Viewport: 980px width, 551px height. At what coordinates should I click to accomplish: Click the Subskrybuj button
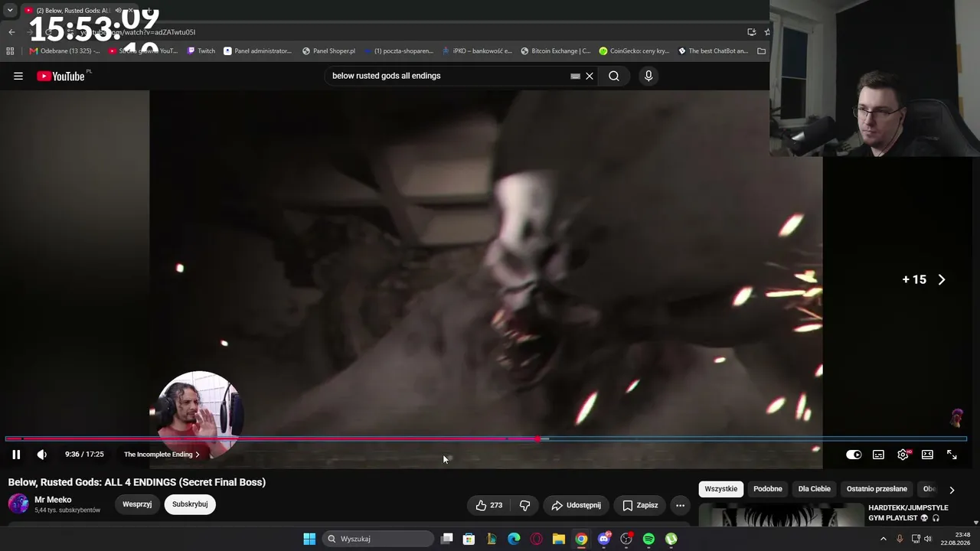click(190, 504)
